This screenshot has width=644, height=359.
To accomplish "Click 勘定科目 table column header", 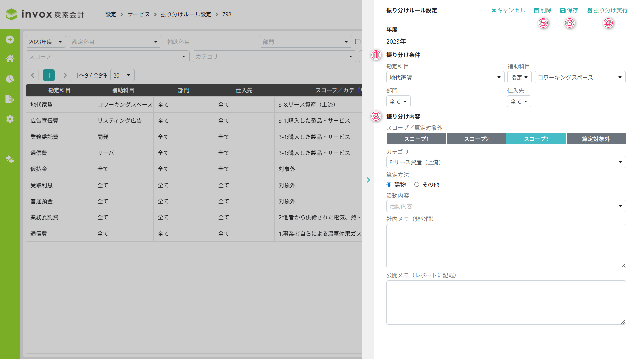I will coord(59,90).
